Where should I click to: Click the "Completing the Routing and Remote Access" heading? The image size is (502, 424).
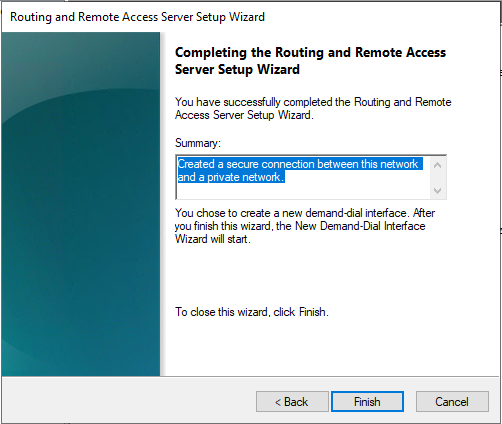(x=310, y=53)
